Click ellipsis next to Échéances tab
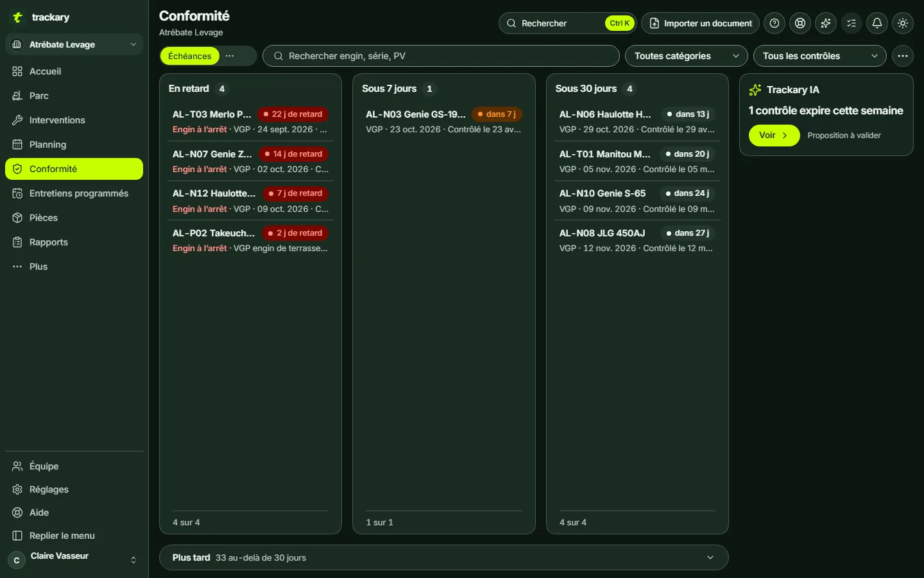The image size is (924, 578). 230,56
